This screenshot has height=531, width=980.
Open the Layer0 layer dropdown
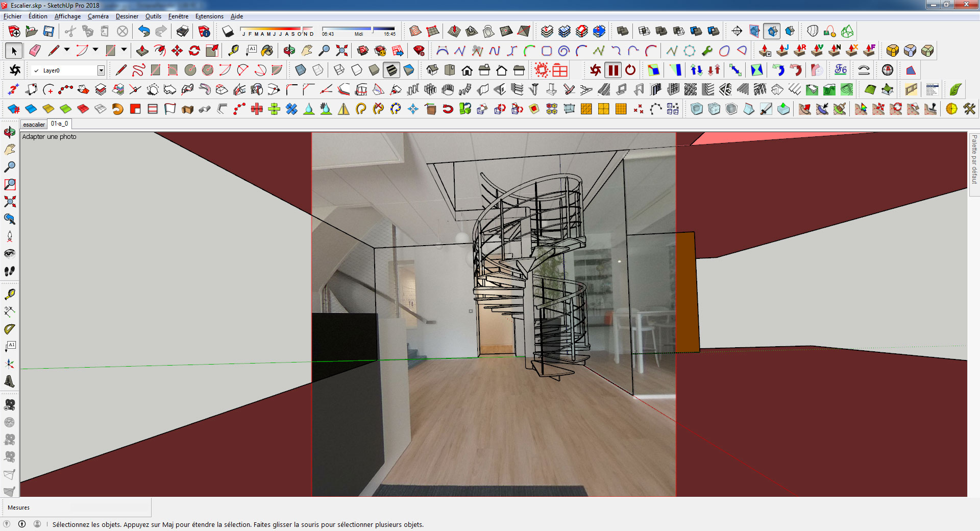tap(101, 70)
